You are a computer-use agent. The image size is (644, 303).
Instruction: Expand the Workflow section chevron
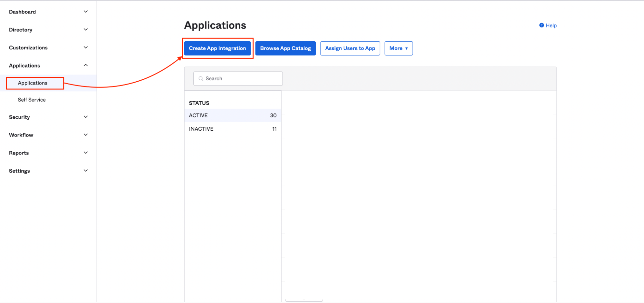[86, 135]
